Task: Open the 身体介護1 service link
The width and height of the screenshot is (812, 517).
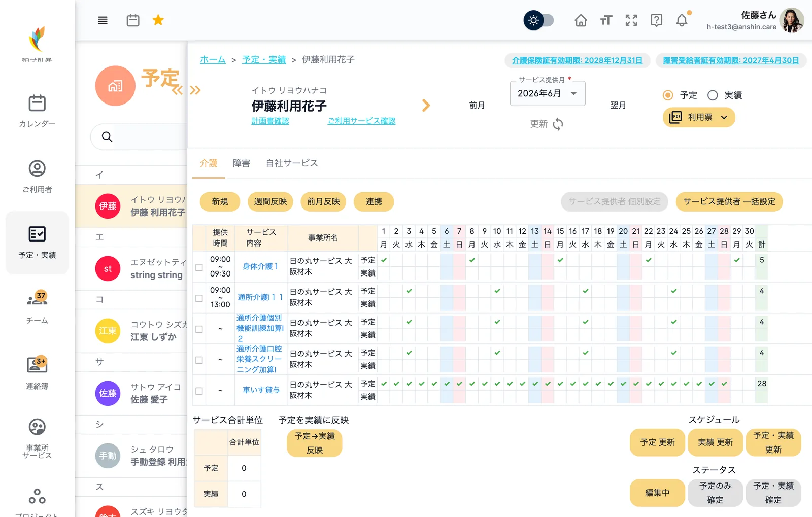Action: tap(260, 266)
